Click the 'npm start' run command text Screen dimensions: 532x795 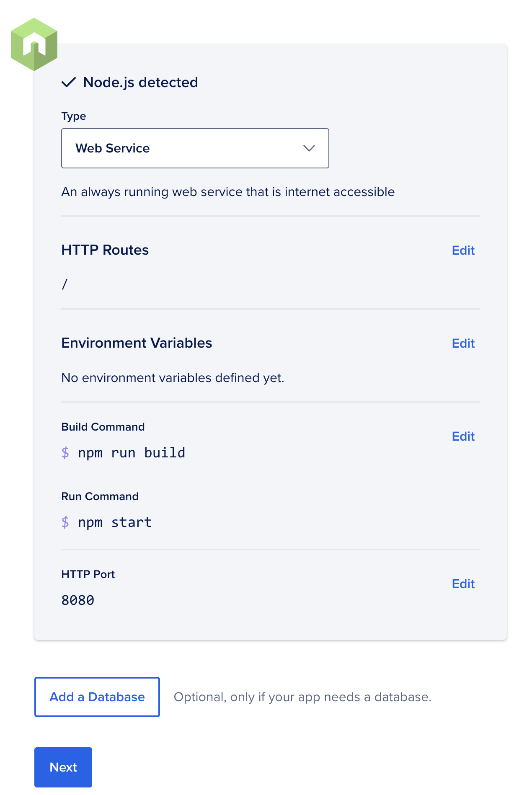pyautogui.click(x=115, y=522)
